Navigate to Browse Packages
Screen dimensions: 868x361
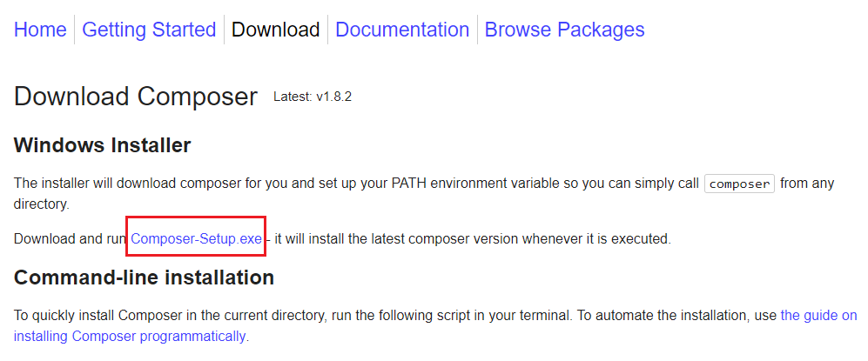point(564,30)
